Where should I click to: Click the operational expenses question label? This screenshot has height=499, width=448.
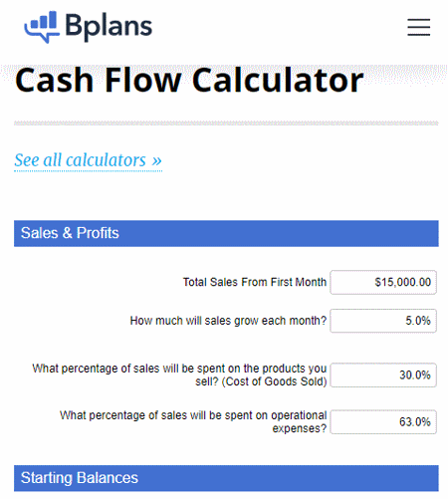[x=193, y=422]
